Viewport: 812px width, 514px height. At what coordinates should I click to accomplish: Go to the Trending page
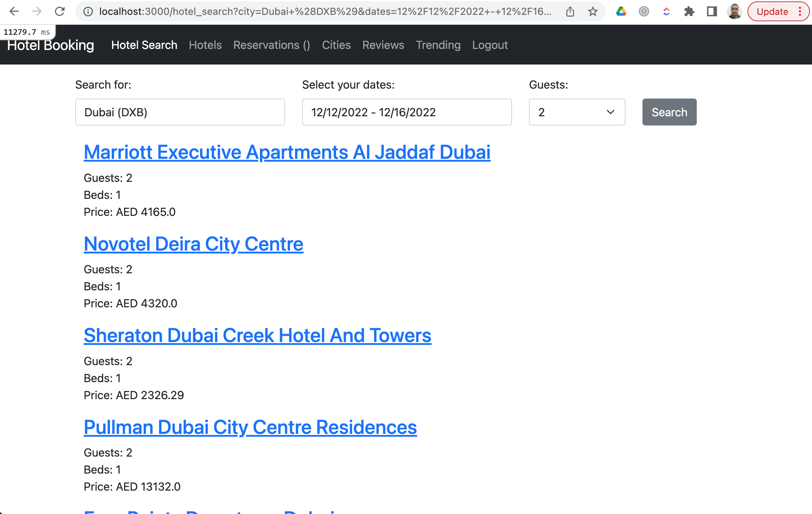[438, 45]
